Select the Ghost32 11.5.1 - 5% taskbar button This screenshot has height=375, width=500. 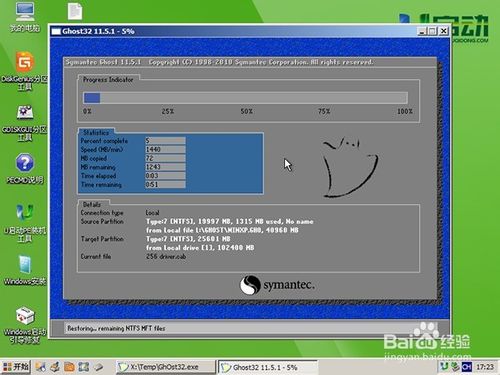coord(268,367)
